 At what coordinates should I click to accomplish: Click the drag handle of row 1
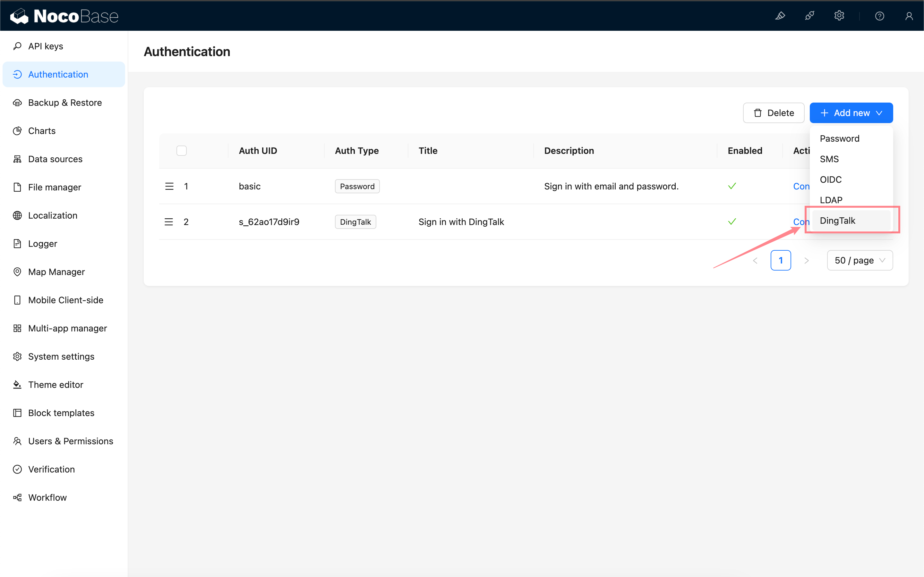point(169,186)
